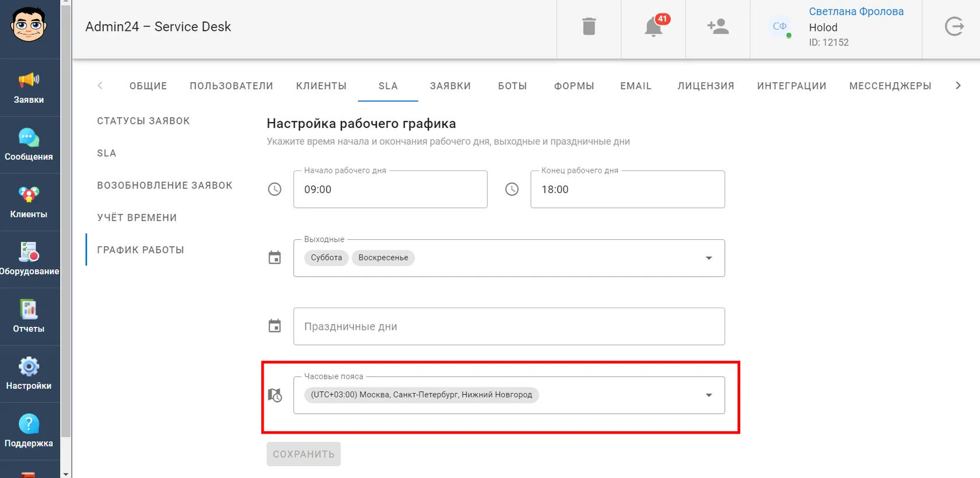Expand the Часовые пояса dropdown arrow
This screenshot has width=980, height=478.
(709, 395)
